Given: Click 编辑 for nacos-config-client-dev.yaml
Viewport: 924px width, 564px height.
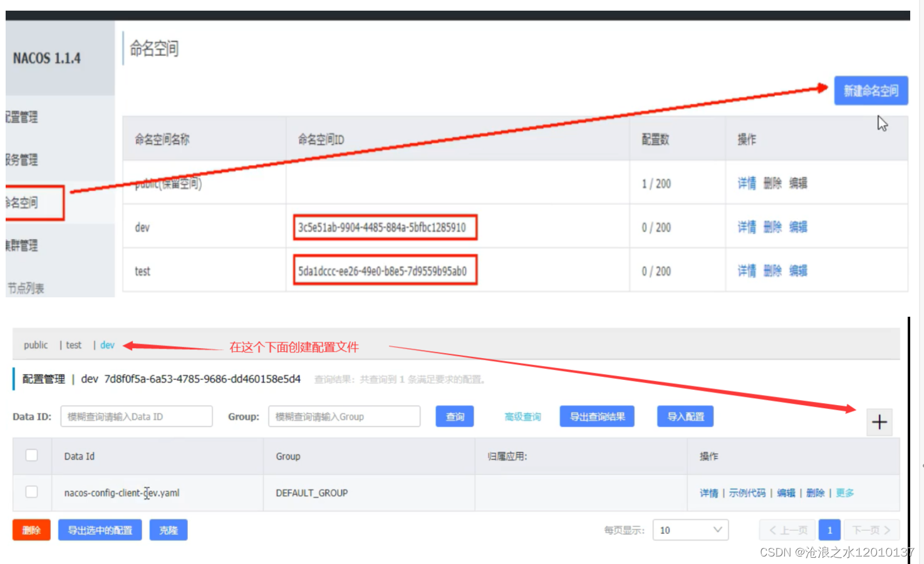Looking at the screenshot, I should pyautogui.click(x=786, y=493).
